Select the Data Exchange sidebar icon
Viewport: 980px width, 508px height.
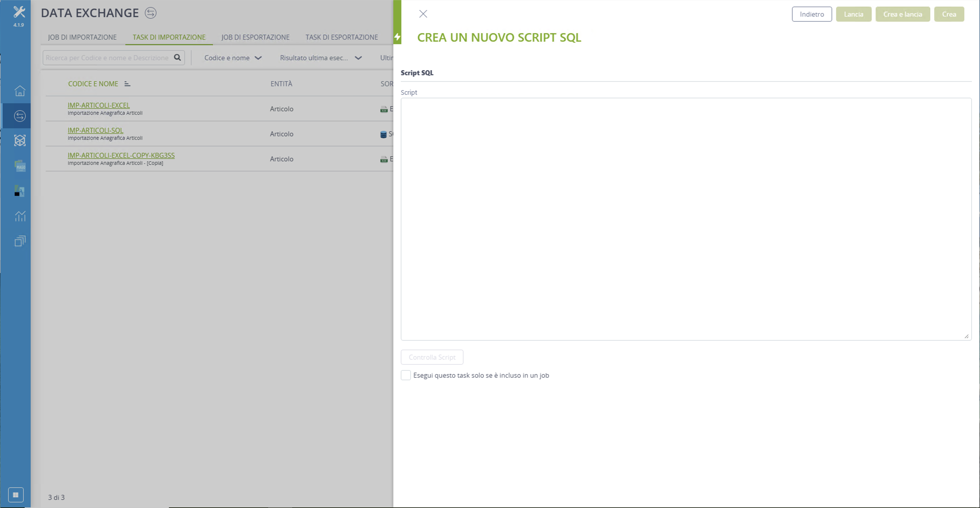[x=20, y=116]
